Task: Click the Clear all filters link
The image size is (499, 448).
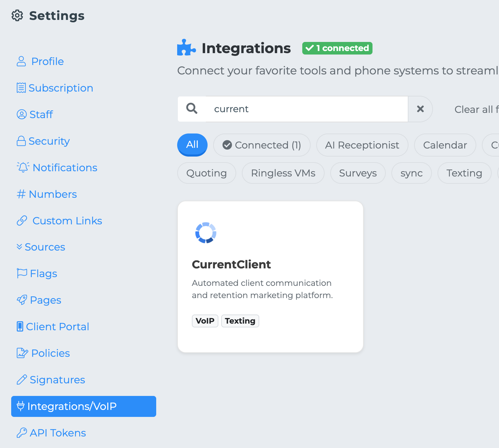Action: click(x=476, y=109)
